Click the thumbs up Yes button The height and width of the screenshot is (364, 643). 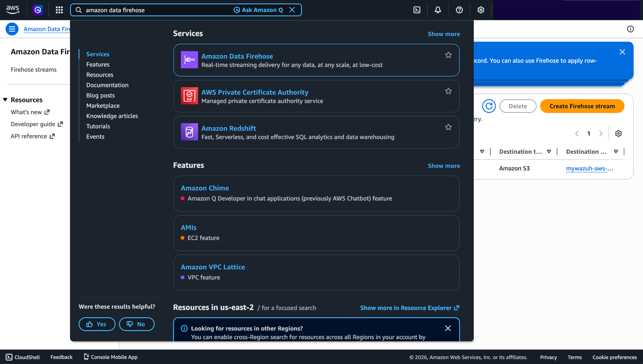pos(97,324)
